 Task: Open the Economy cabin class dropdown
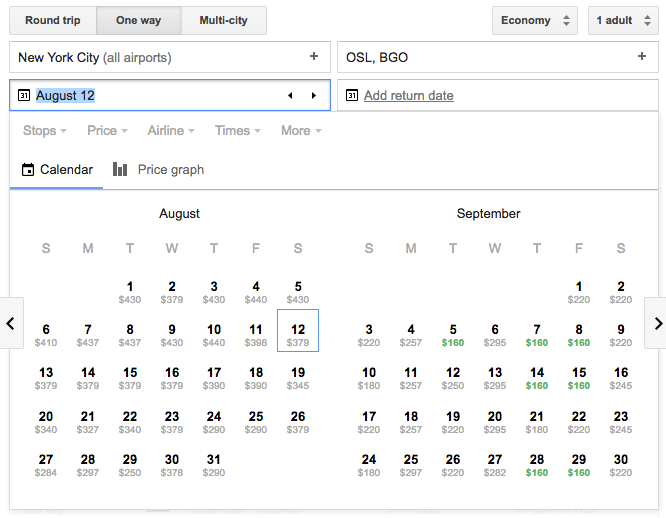535,20
